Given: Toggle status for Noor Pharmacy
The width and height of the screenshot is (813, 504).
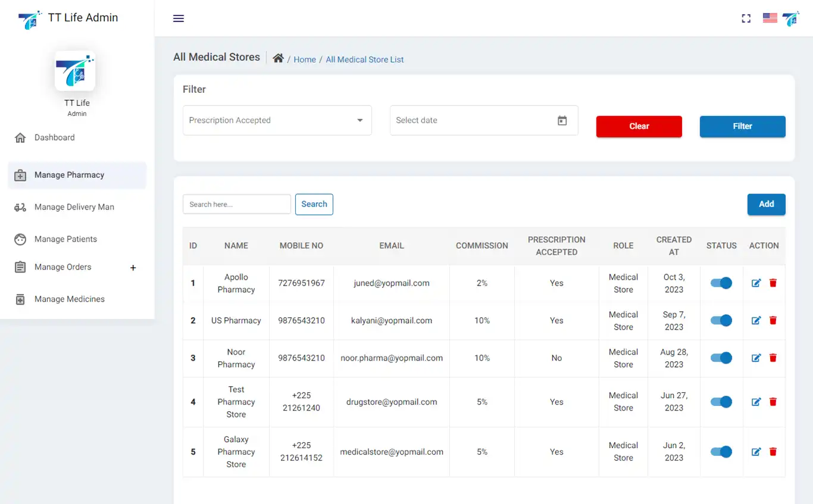Looking at the screenshot, I should pyautogui.click(x=721, y=358).
